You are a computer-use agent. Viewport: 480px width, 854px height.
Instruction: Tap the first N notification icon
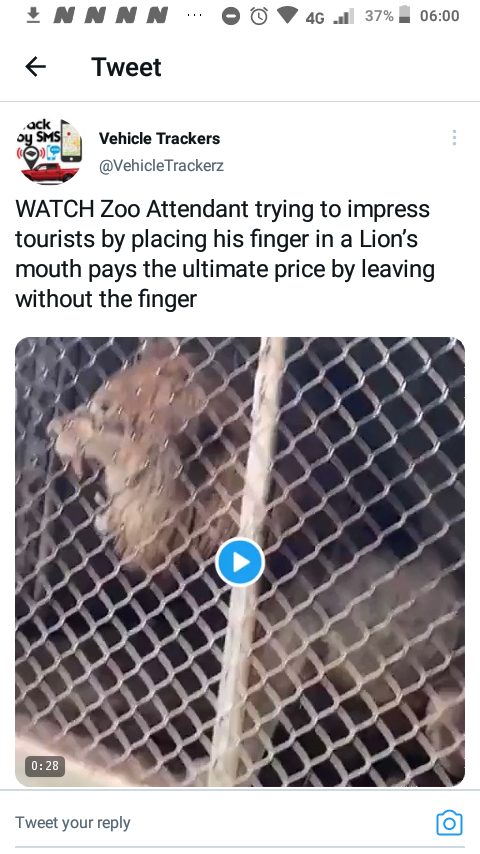[65, 15]
